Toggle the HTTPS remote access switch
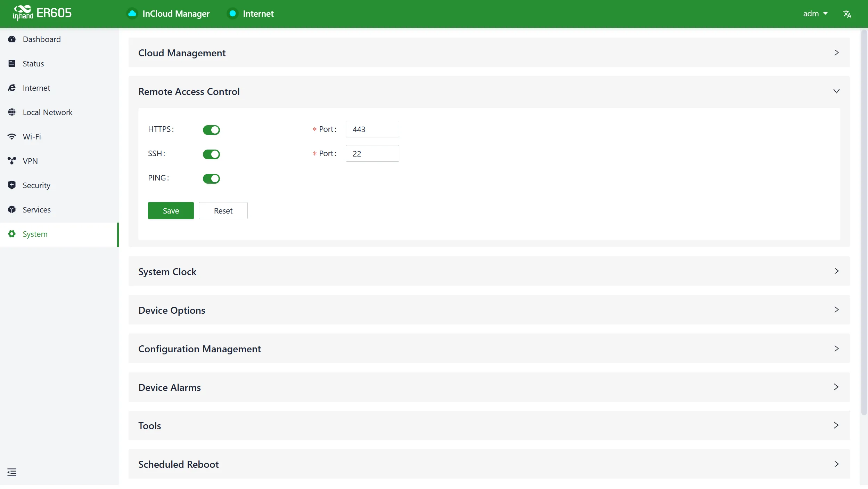Screen dimensions: 868x489 click(211, 130)
